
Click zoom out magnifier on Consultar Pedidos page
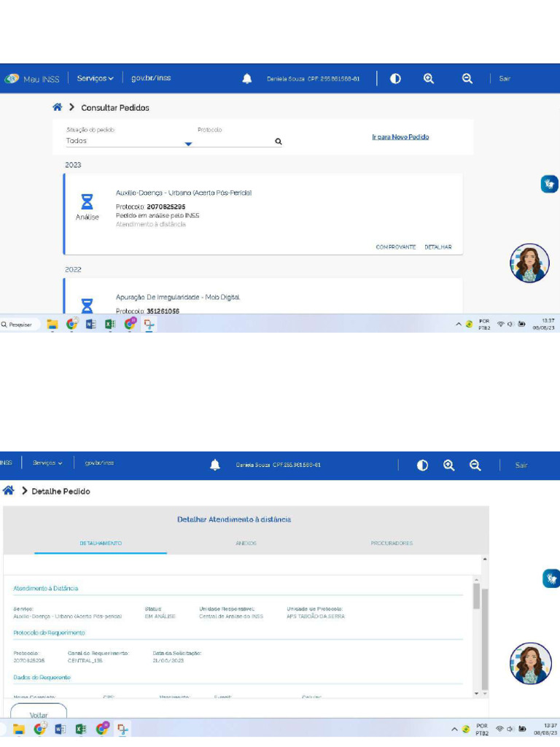467,79
